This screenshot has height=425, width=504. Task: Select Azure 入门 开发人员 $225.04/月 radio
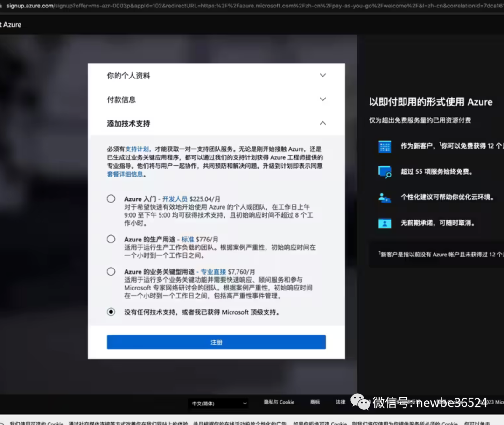click(111, 199)
